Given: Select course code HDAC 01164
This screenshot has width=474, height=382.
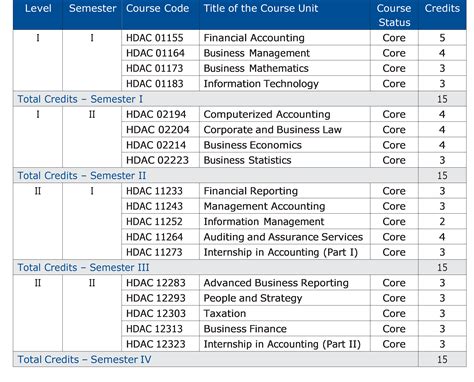Looking at the screenshot, I should click(155, 53).
